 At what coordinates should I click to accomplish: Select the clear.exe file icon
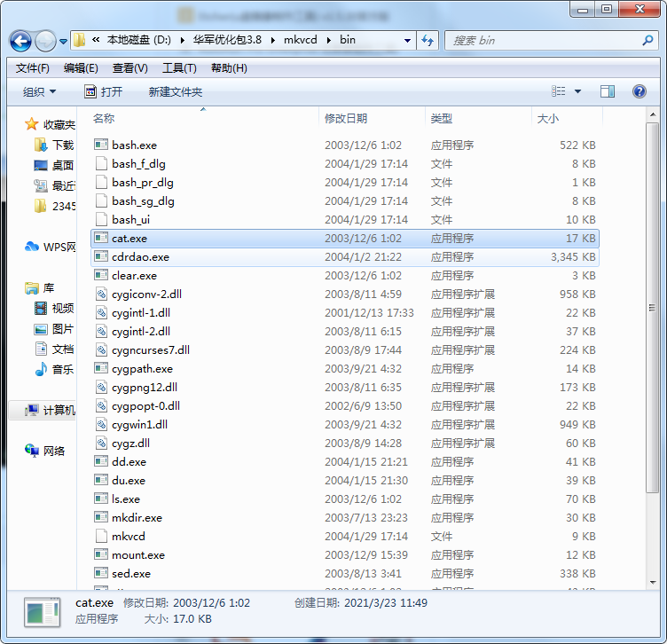[x=101, y=275]
